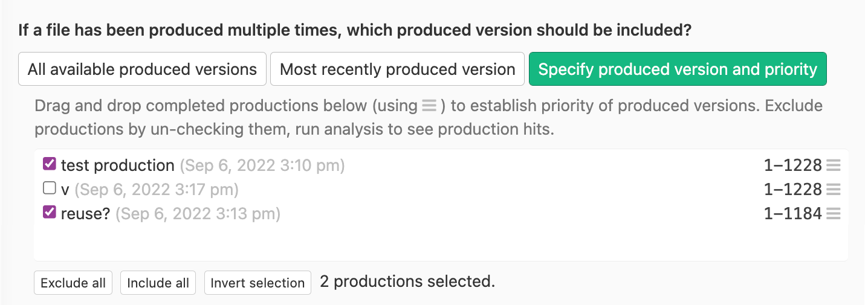Click Invert selection button
The image size is (868, 305).
point(257,283)
